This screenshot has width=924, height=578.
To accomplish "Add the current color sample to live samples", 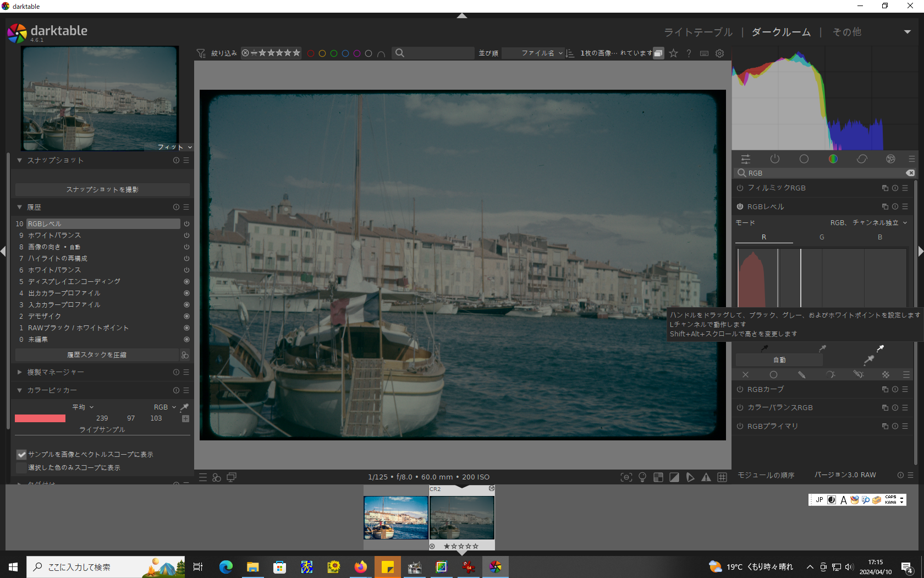I will point(185,418).
